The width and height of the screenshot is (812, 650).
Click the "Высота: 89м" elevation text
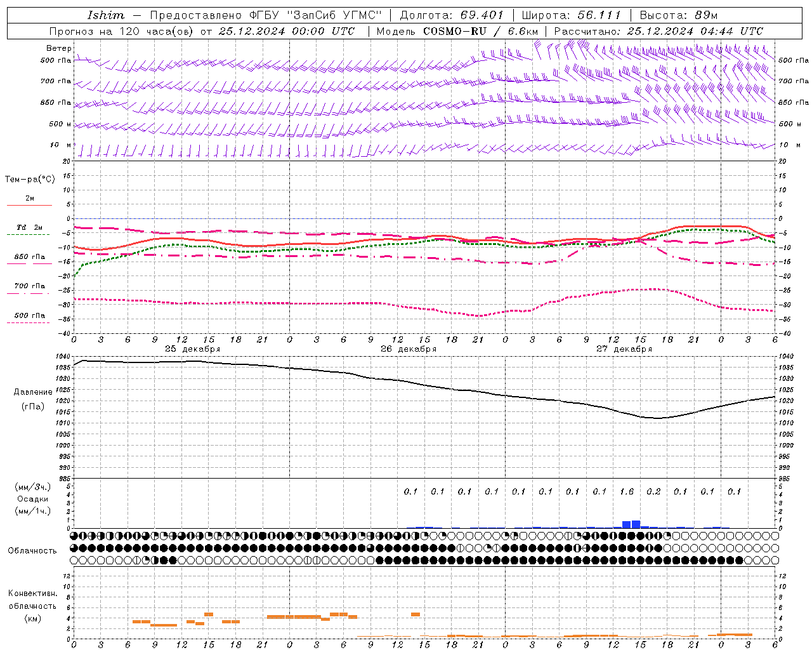679,15
